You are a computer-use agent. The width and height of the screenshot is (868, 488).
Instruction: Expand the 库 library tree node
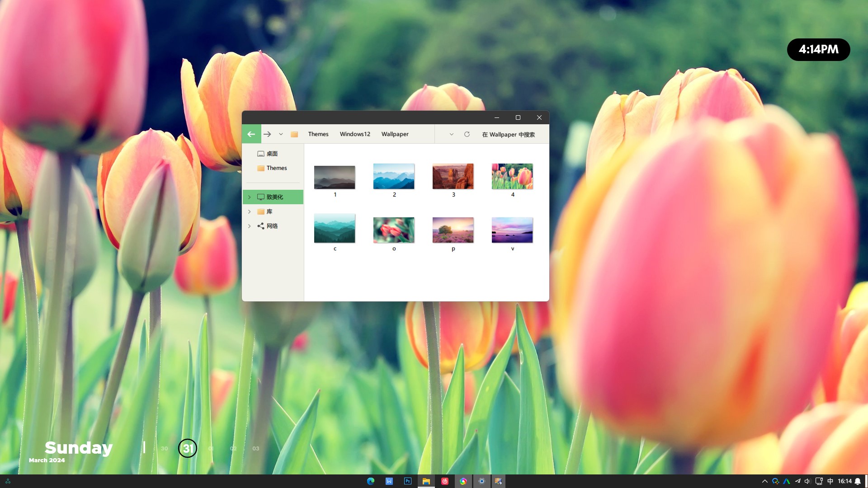[x=249, y=211]
